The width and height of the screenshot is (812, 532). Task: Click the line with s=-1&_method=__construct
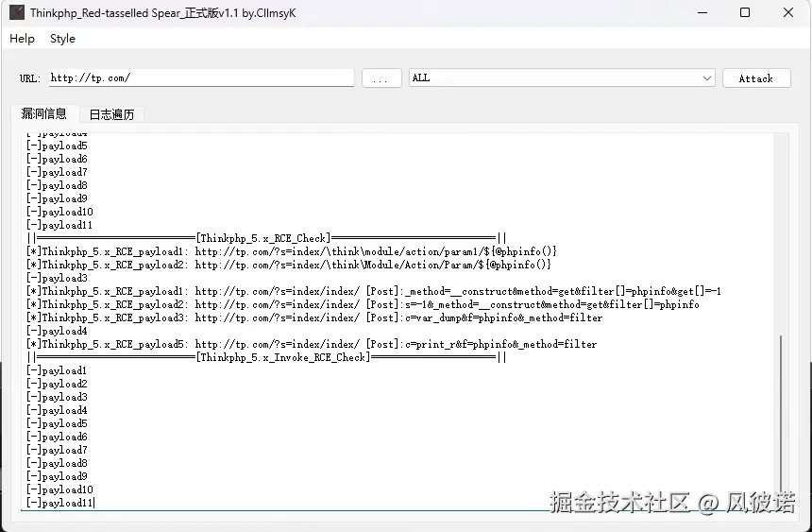(363, 304)
